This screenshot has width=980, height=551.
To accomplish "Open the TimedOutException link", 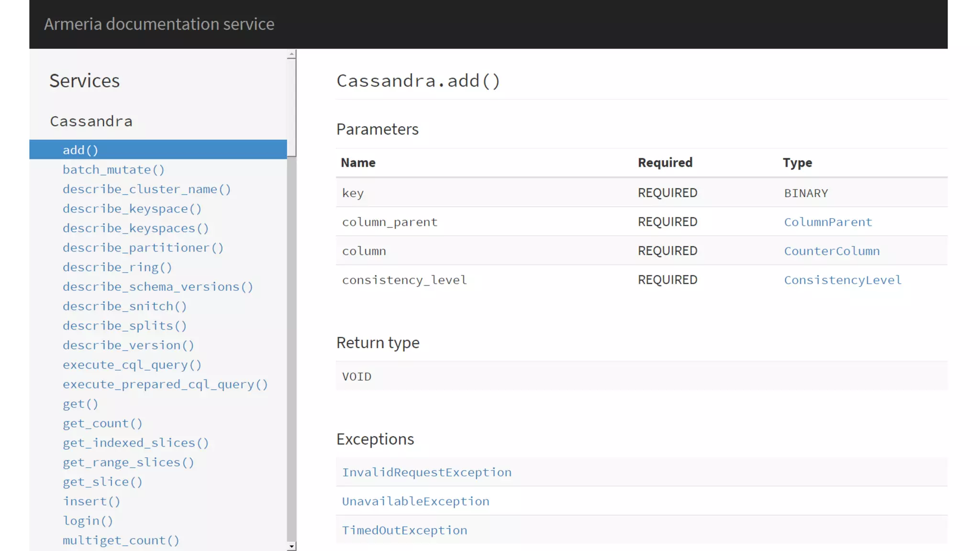I will point(404,530).
